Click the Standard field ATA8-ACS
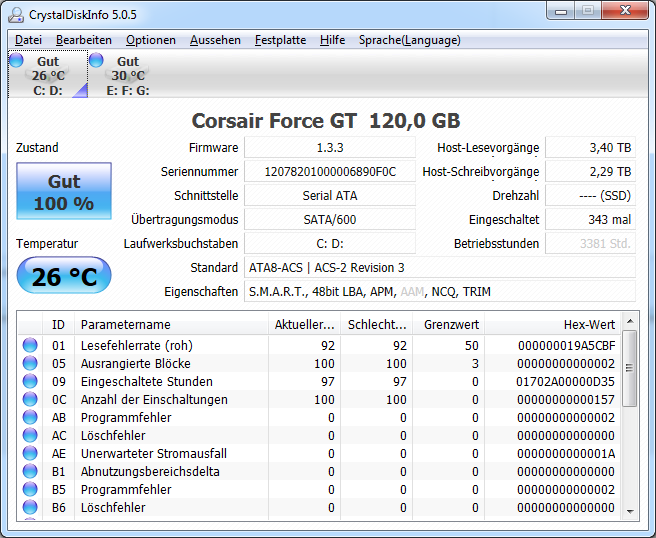Viewport: 656px width, 538px height. 440,267
